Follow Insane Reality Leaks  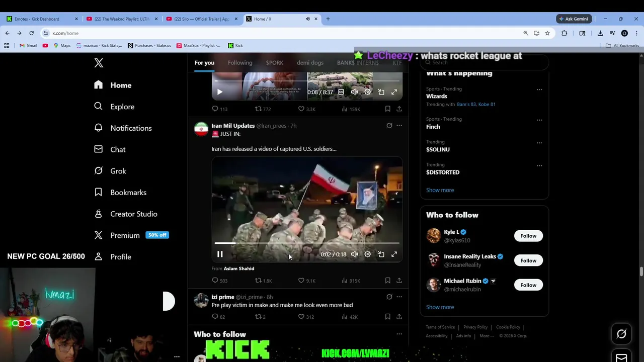point(528,260)
